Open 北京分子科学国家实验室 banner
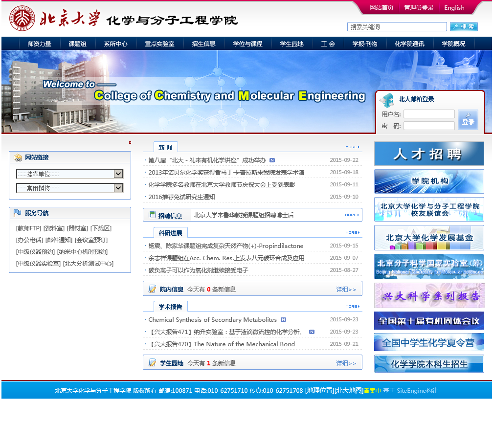 (429, 267)
